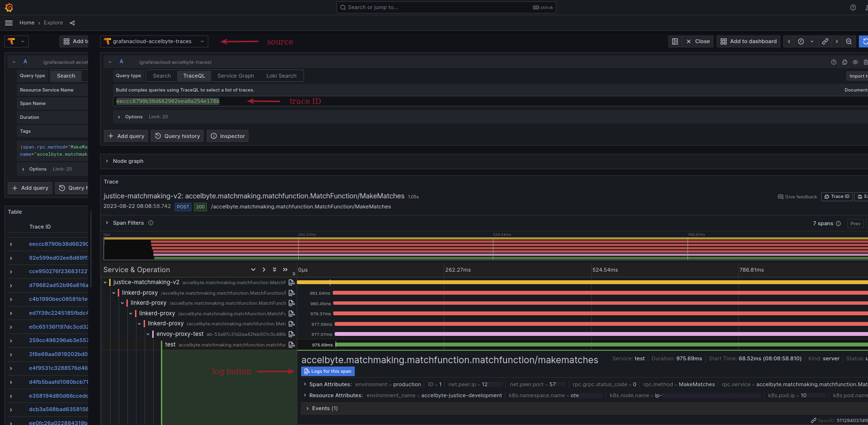Click the TraceQL query input field
The height and width of the screenshot is (425, 868).
coord(490,101)
